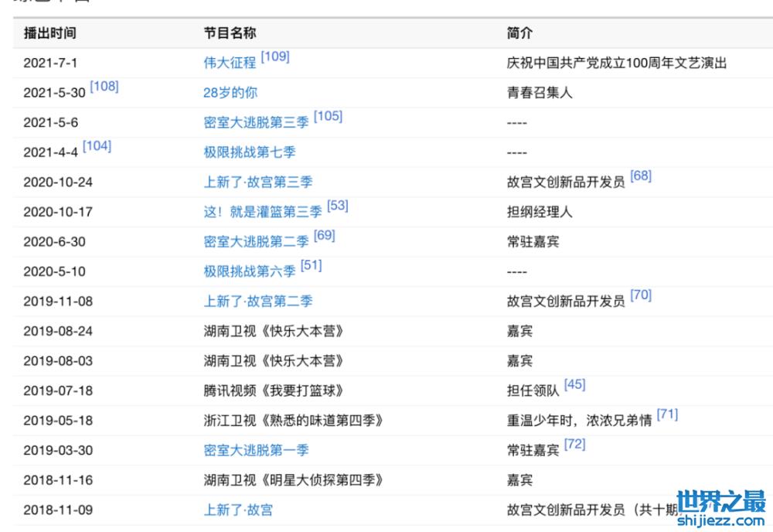Open 密室大逃脱第一季 link
773x532 pixels.
click(x=256, y=450)
